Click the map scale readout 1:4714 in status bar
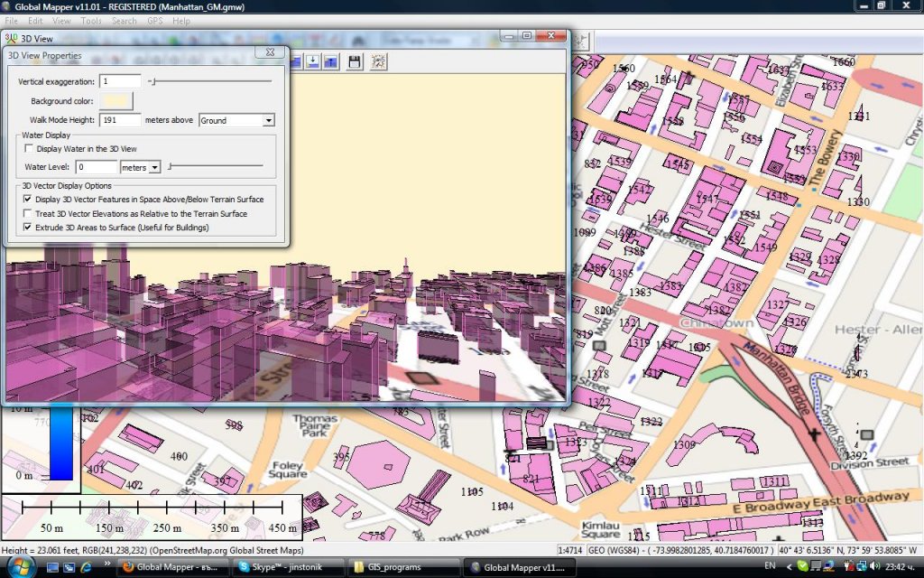The height and width of the screenshot is (578, 924). 570,550
